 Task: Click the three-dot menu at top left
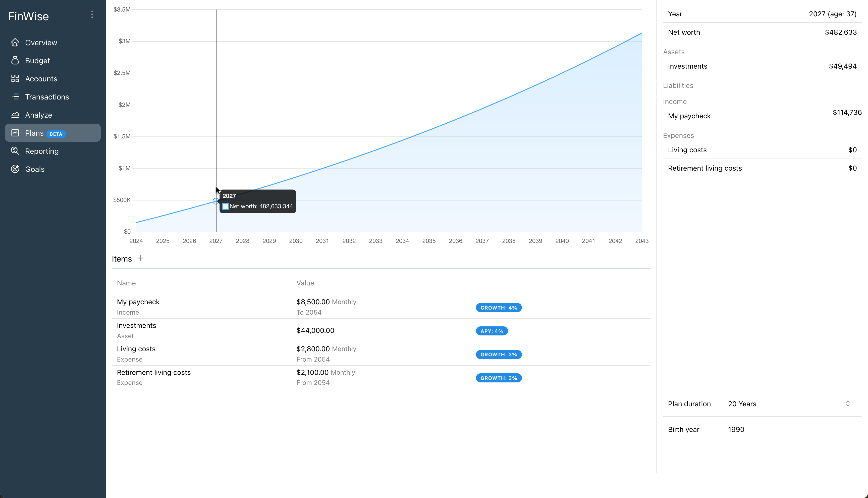[92, 14]
